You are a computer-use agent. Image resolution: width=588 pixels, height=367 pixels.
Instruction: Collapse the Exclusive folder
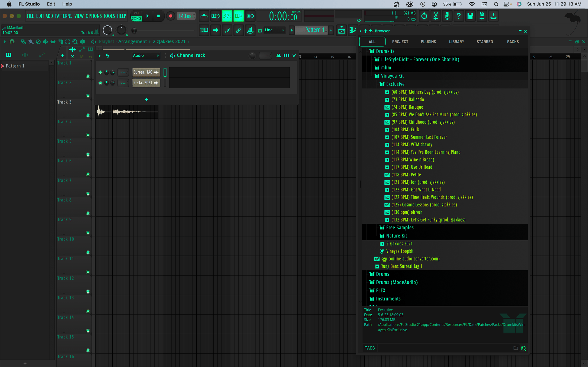395,84
